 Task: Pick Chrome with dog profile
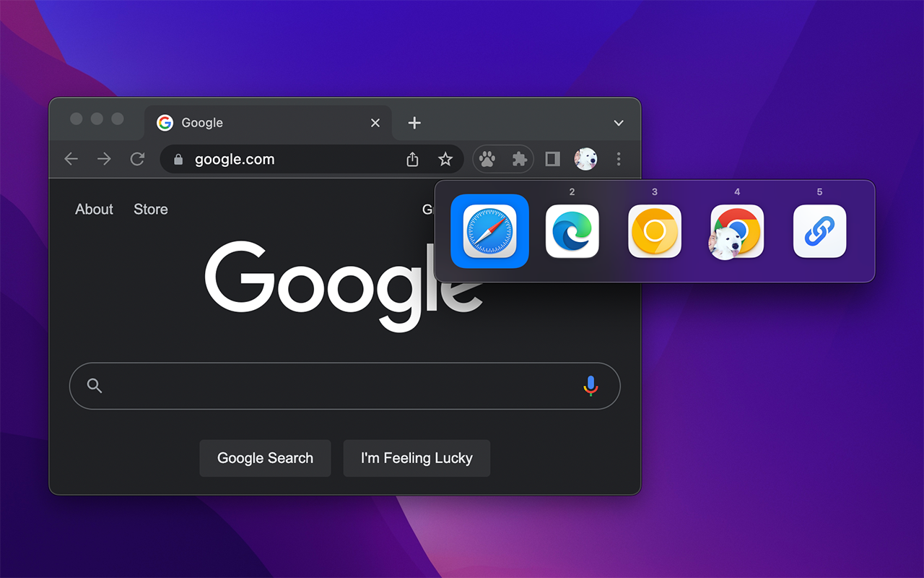click(736, 231)
